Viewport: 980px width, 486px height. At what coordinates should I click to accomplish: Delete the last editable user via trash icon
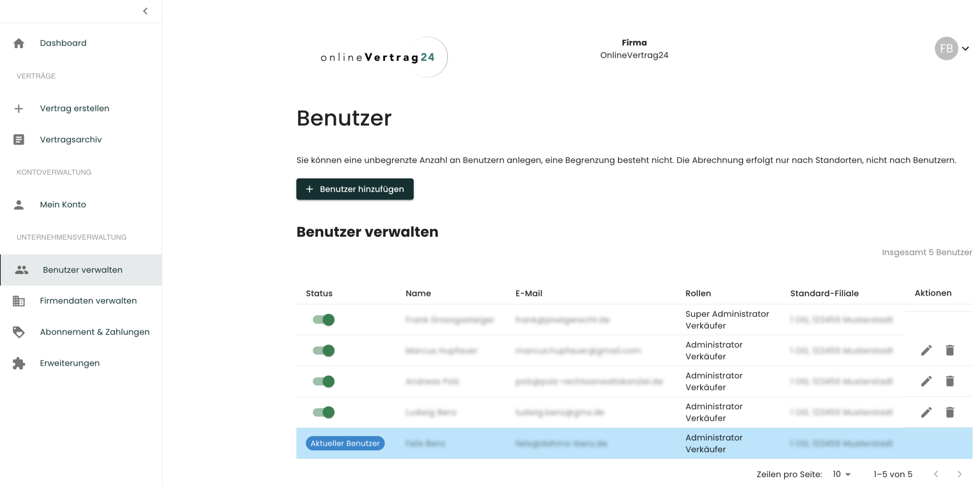click(x=950, y=412)
